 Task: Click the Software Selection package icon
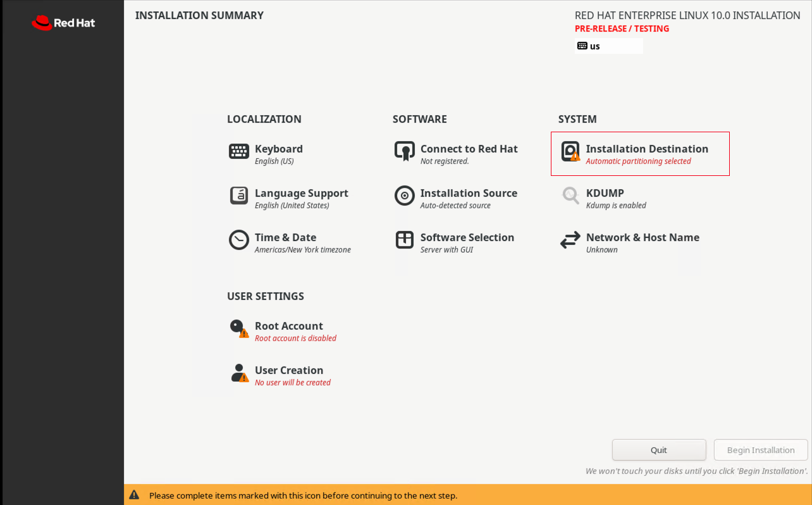pyautogui.click(x=405, y=240)
